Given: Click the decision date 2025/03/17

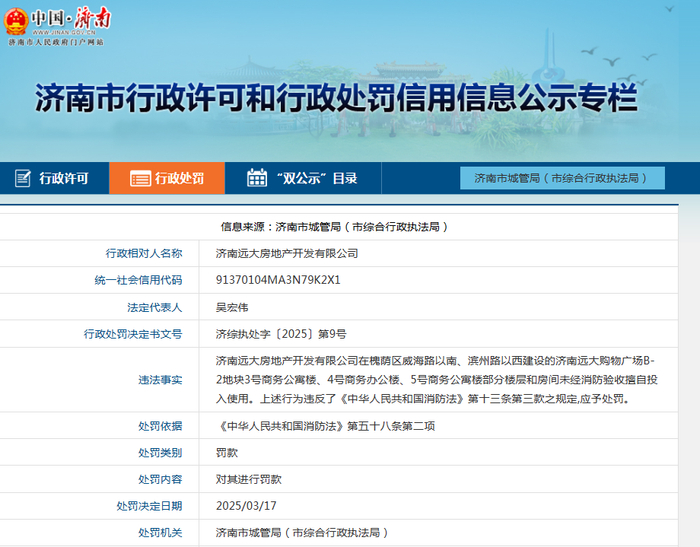Looking at the screenshot, I should 246,506.
